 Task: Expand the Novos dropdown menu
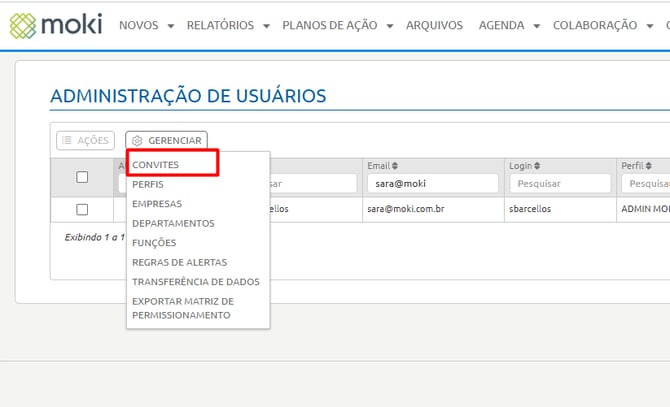(x=146, y=25)
